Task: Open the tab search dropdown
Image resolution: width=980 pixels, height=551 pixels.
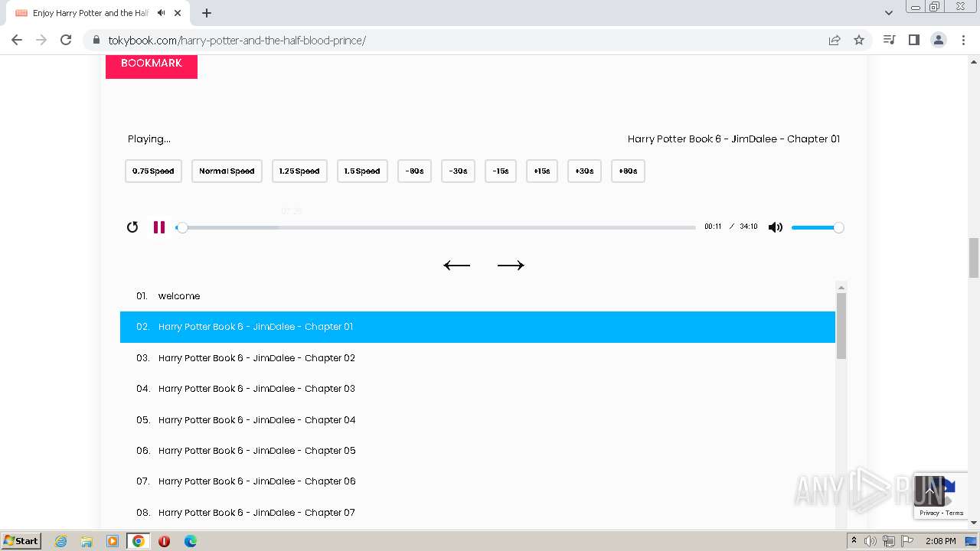Action: tap(888, 13)
